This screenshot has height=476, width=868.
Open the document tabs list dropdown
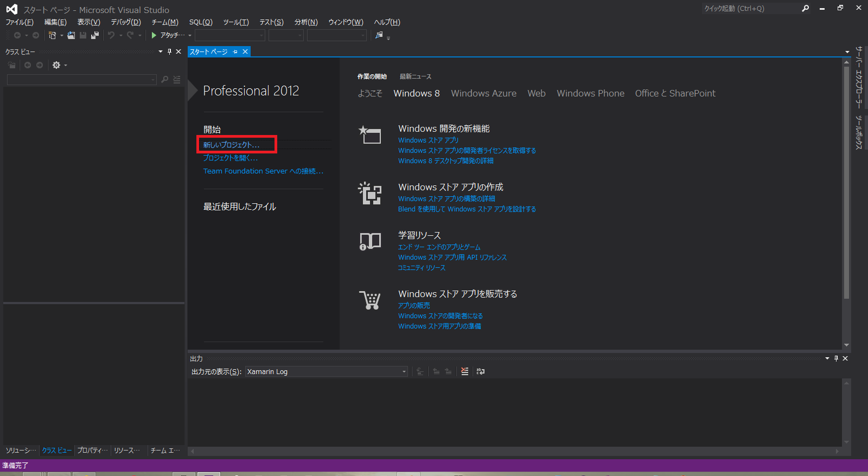pyautogui.click(x=847, y=52)
